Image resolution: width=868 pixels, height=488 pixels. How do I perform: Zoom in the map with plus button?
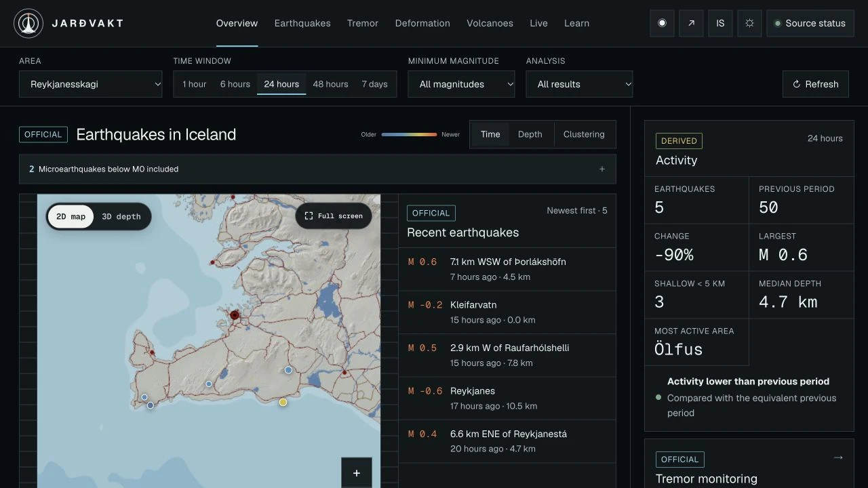pos(357,473)
